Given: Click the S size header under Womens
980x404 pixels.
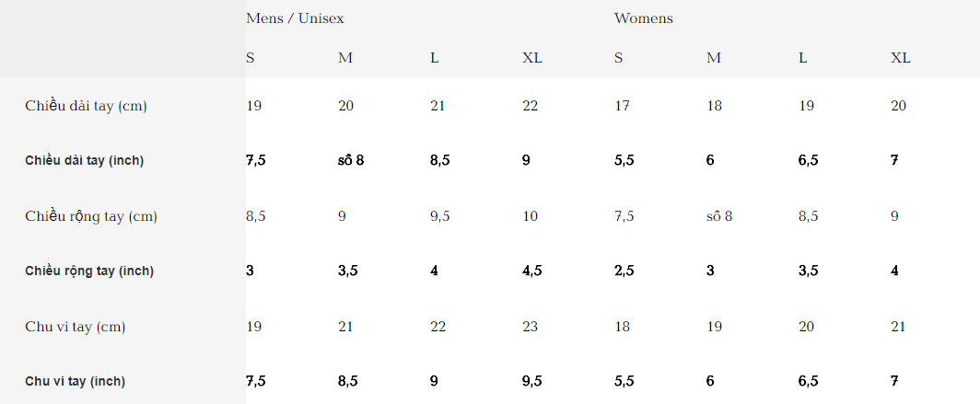Looking at the screenshot, I should (x=619, y=58).
